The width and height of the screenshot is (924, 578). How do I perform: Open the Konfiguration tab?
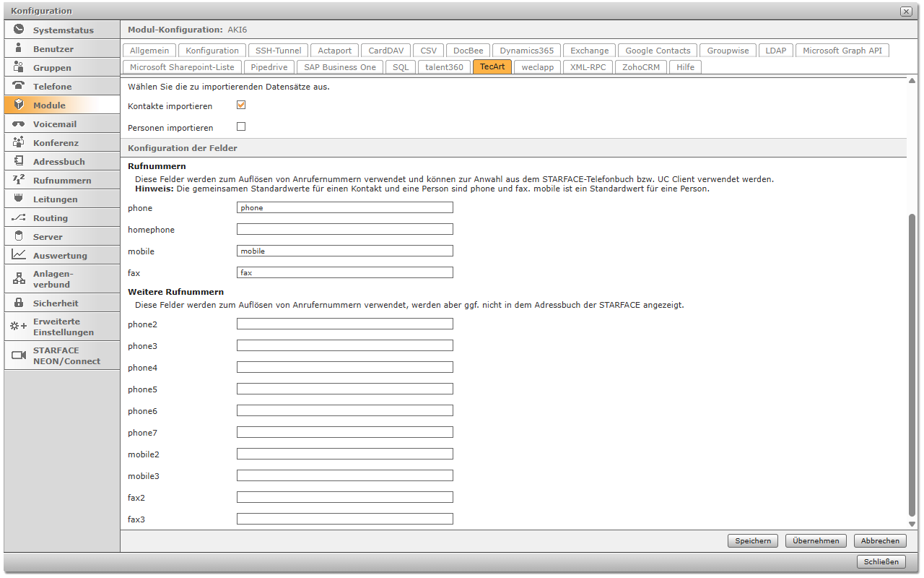click(212, 51)
